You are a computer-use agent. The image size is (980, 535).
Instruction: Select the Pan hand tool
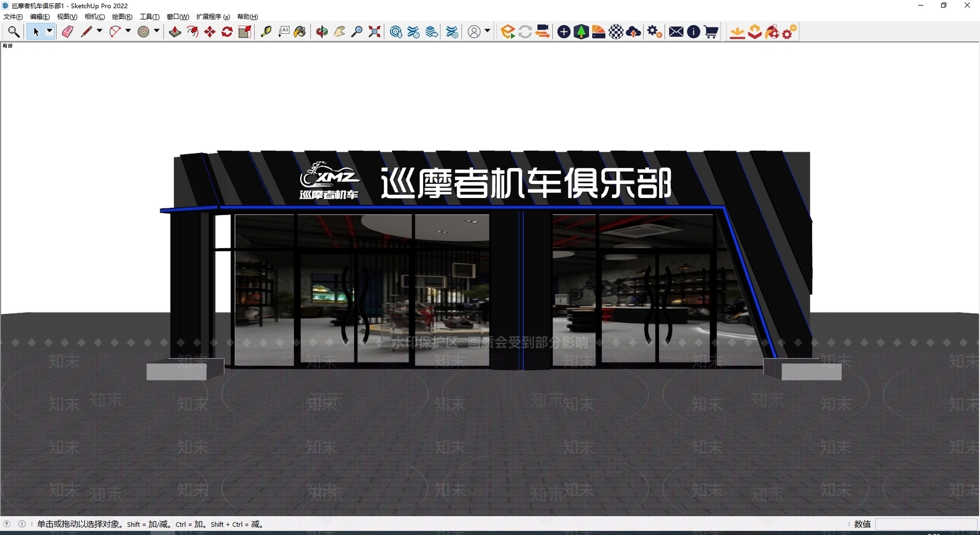tap(339, 32)
